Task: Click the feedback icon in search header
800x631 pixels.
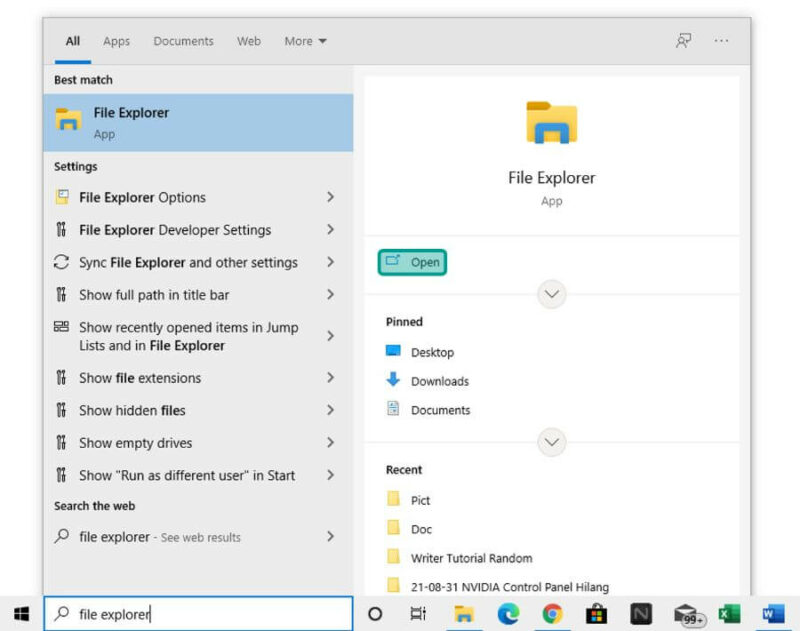Action: point(684,41)
